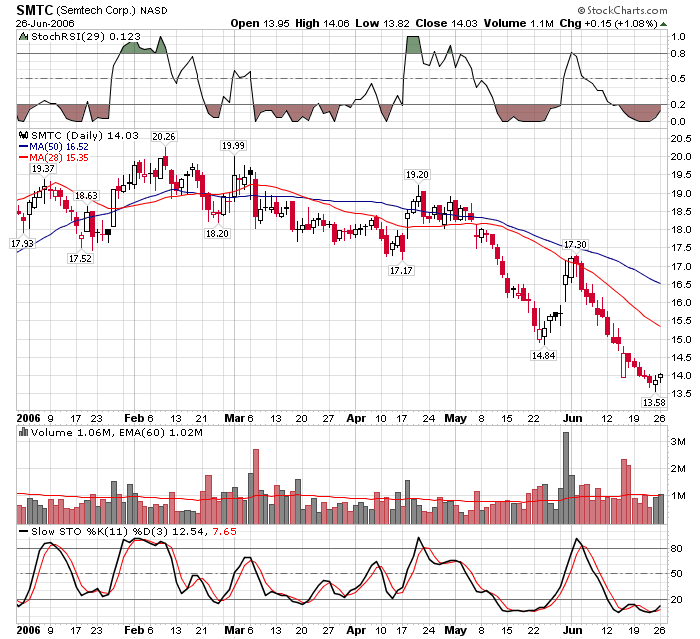Click the Volume 1.1M header value
Image resolution: width=700 pixels, height=639 pixels.
[x=519, y=24]
